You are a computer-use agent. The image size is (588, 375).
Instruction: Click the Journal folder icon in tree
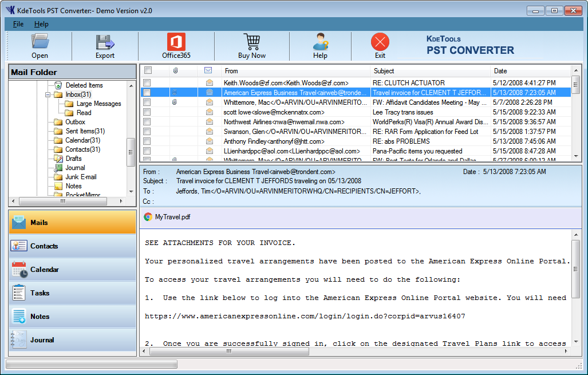click(x=58, y=168)
